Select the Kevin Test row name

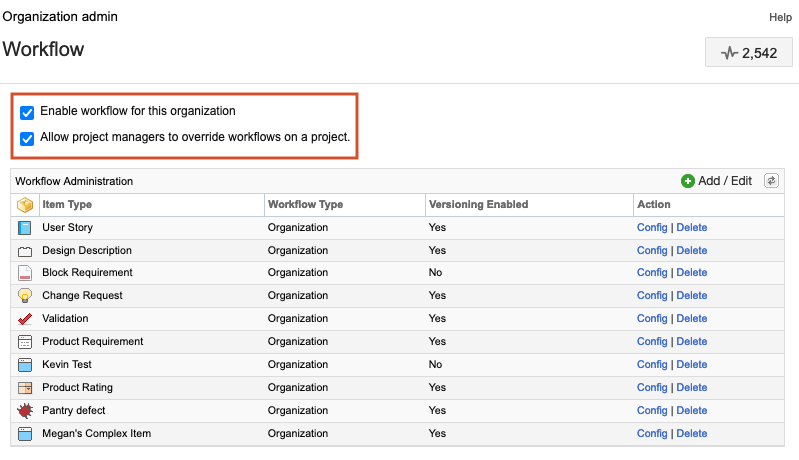pos(67,364)
